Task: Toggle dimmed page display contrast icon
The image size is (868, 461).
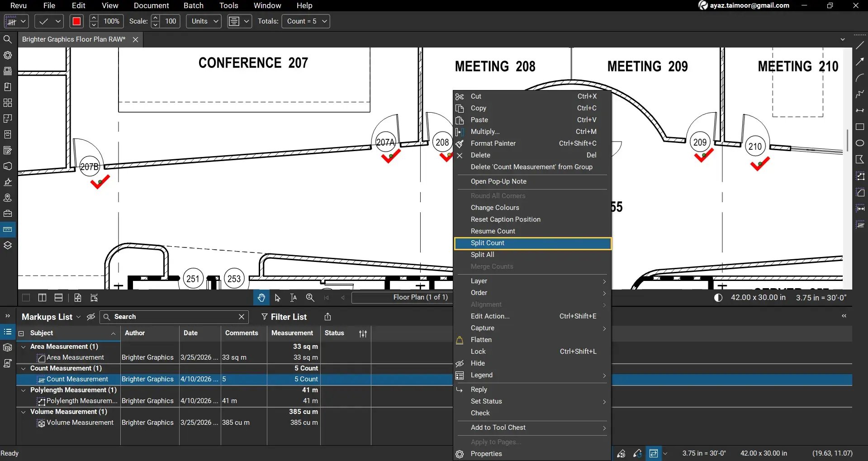Action: [x=718, y=298]
